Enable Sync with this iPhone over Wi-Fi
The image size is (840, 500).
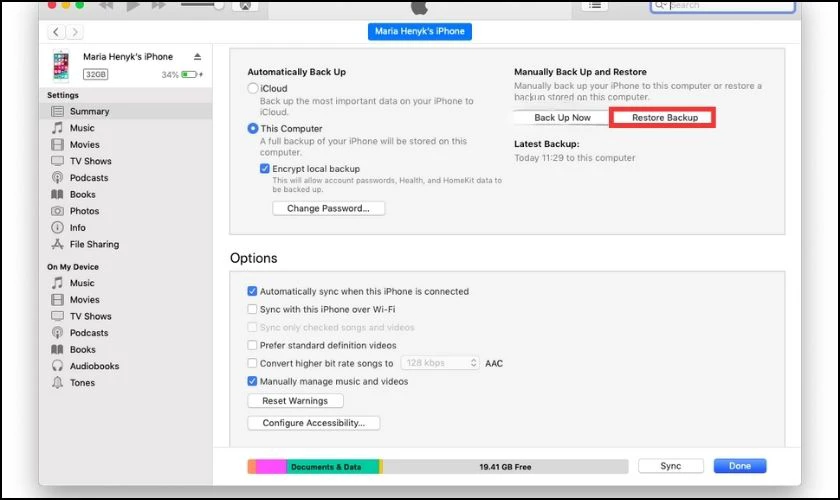pyautogui.click(x=252, y=309)
